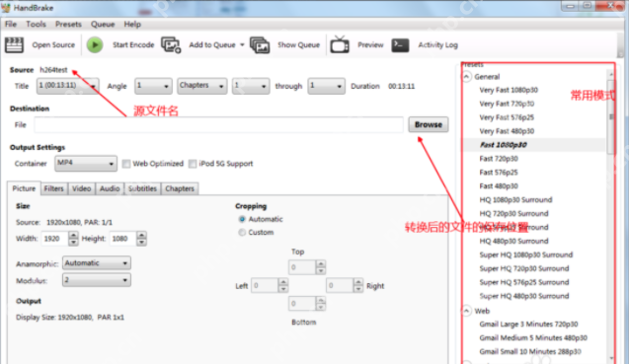Select the Gmail Small 10 Minutes 288p30 preset
The height and width of the screenshot is (364, 629).
pyautogui.click(x=530, y=351)
